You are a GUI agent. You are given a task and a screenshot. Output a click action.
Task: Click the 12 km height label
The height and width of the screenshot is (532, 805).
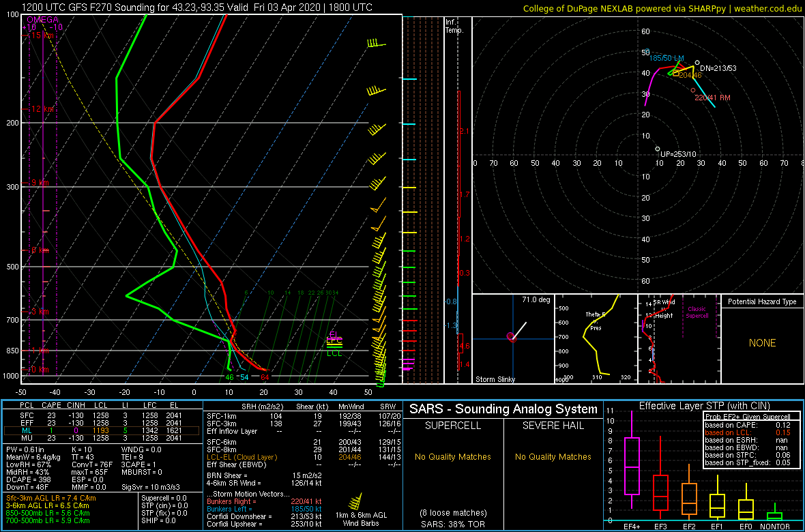click(x=41, y=109)
